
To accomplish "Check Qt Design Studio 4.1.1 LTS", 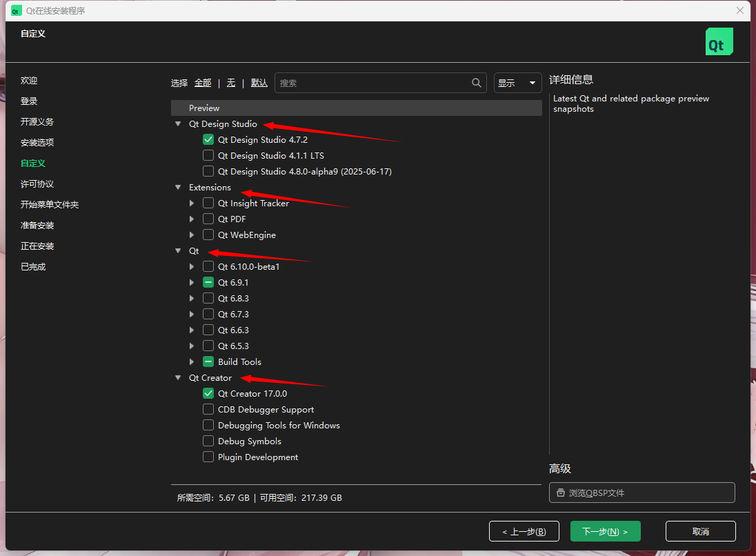I will coord(208,156).
